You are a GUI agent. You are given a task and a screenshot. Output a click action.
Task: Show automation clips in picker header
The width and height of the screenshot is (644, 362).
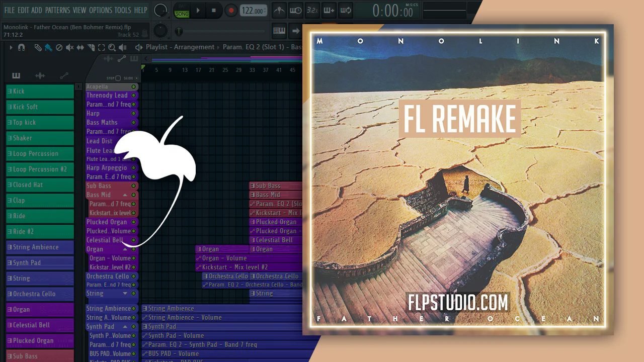coord(64,76)
